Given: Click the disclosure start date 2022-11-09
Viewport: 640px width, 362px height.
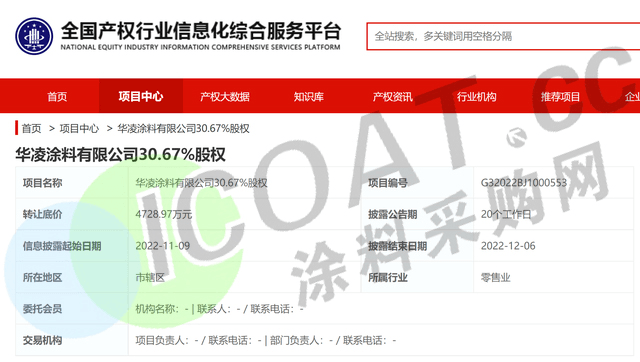Looking at the screenshot, I should pos(163,246).
